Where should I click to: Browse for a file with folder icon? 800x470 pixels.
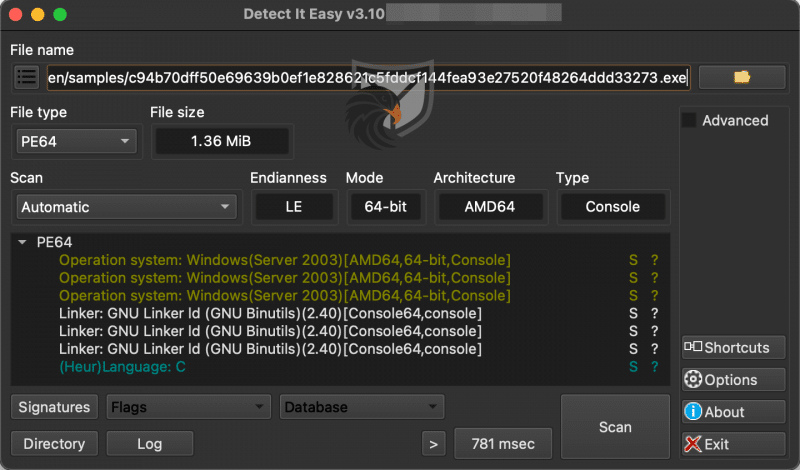742,77
